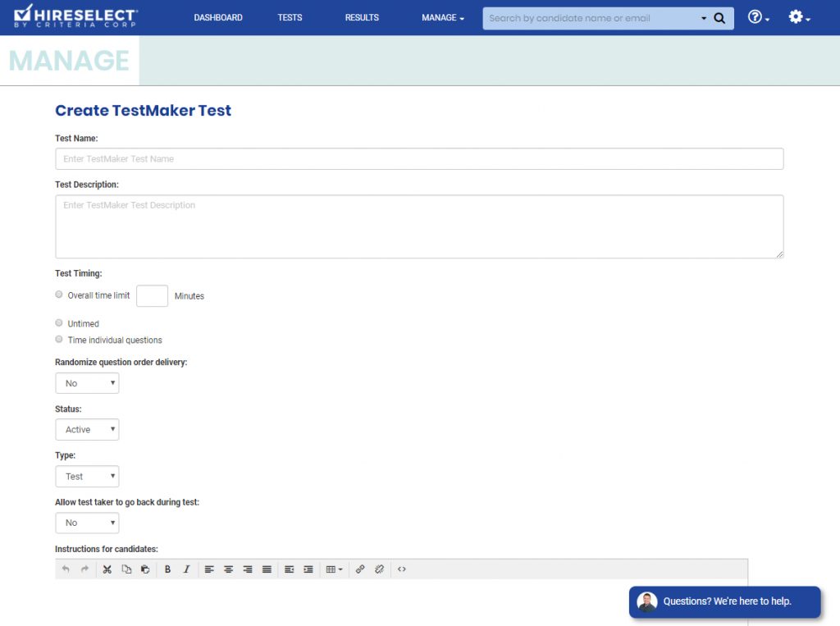This screenshot has width=840, height=626.
Task: Expand the Status dropdown
Action: [87, 430]
